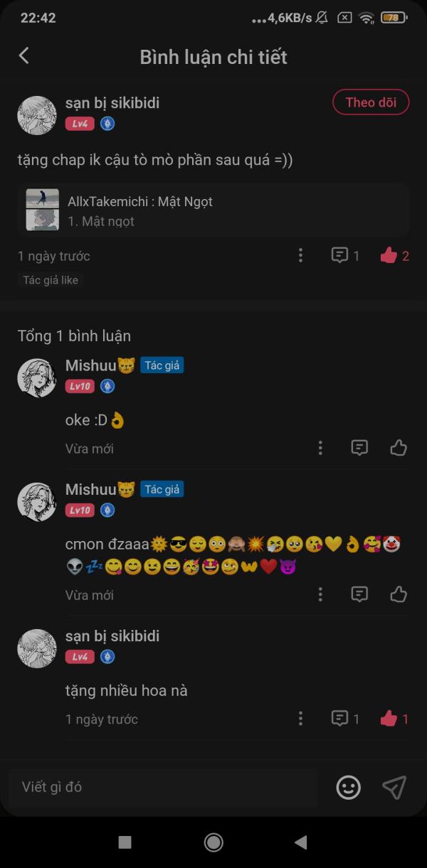Type in the 'Viết gì đó' field
The image size is (427, 868).
tap(164, 787)
